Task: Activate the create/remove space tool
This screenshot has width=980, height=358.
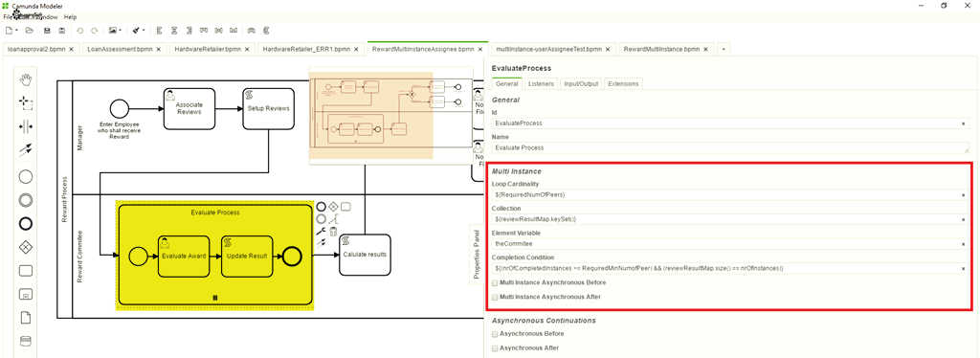Action: click(x=26, y=126)
